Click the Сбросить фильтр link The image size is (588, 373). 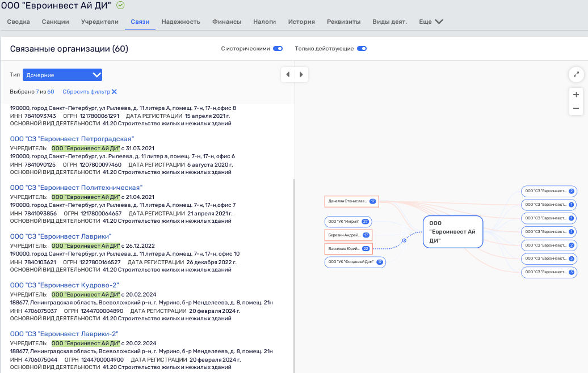(x=86, y=92)
